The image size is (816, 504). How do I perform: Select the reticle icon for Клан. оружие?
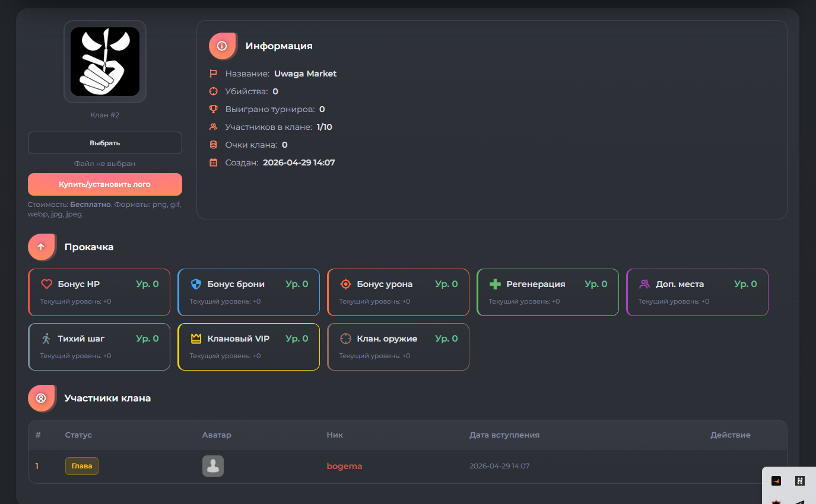[346, 339]
